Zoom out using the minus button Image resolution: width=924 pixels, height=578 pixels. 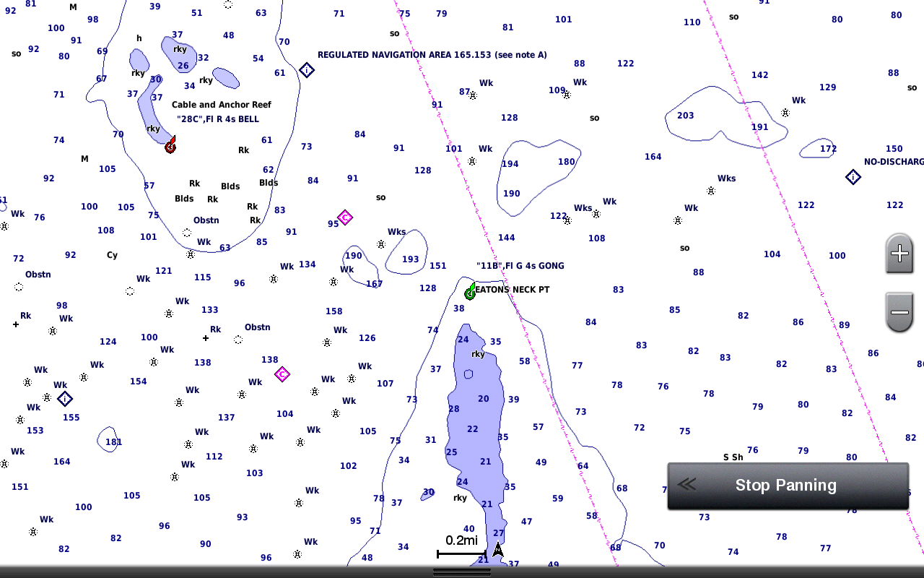click(x=899, y=312)
